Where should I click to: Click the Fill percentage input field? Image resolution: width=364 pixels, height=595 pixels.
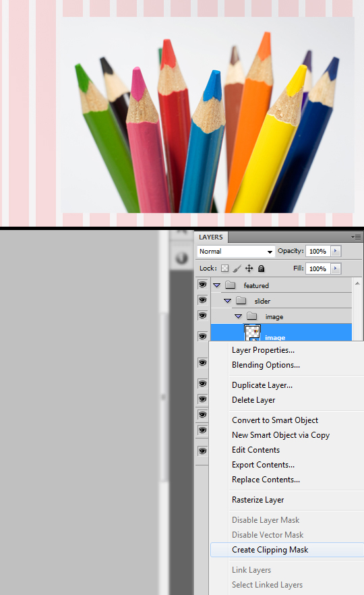click(x=317, y=268)
